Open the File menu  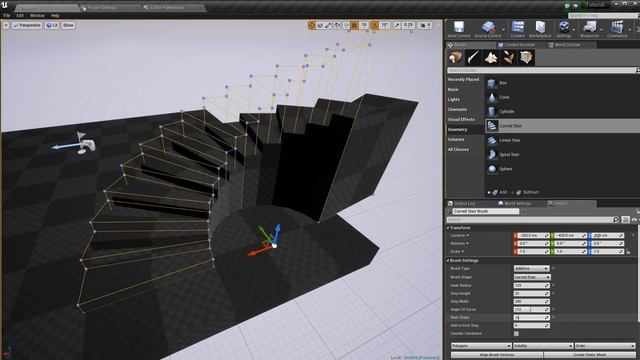point(7,16)
